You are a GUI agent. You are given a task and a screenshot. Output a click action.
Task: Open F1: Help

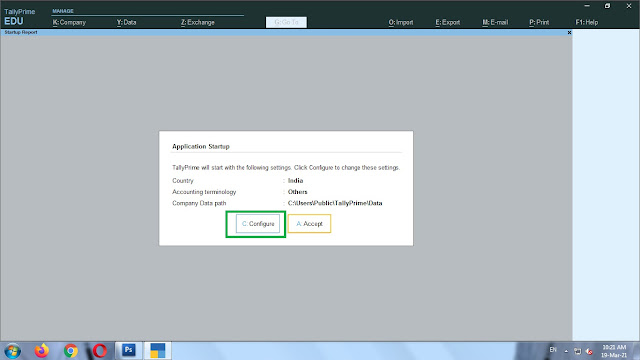click(x=587, y=22)
